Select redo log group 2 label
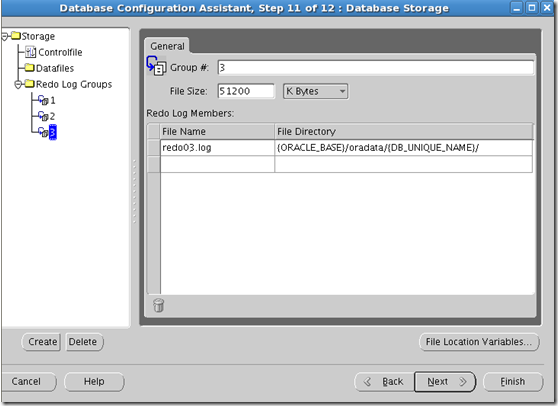 52,116
